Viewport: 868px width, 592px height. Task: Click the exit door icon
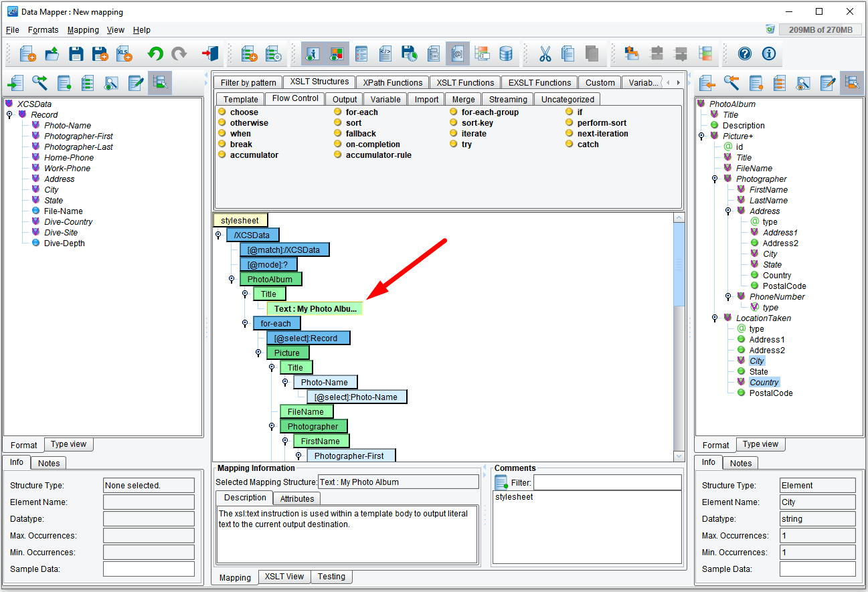click(x=210, y=54)
